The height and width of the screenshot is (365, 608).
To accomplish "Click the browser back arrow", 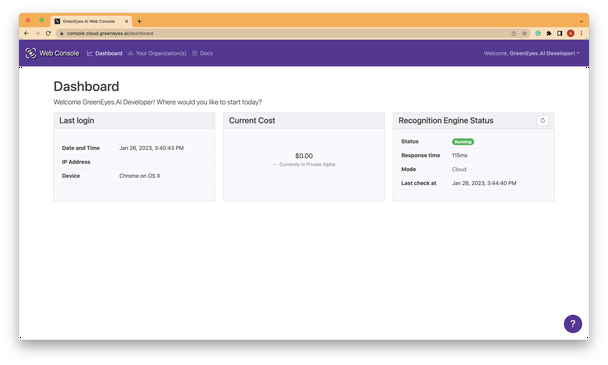I will [26, 33].
